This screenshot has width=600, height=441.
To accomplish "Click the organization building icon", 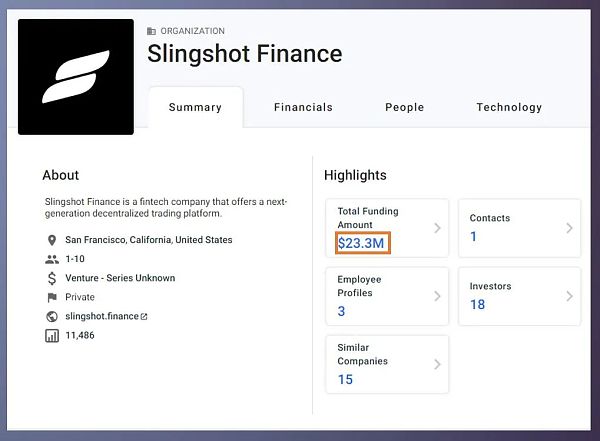I will pos(152,31).
